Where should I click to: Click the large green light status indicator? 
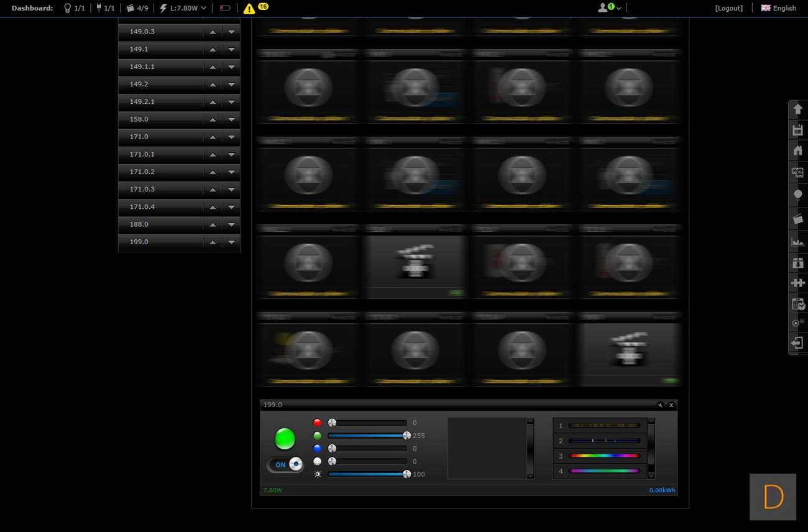pos(285,439)
